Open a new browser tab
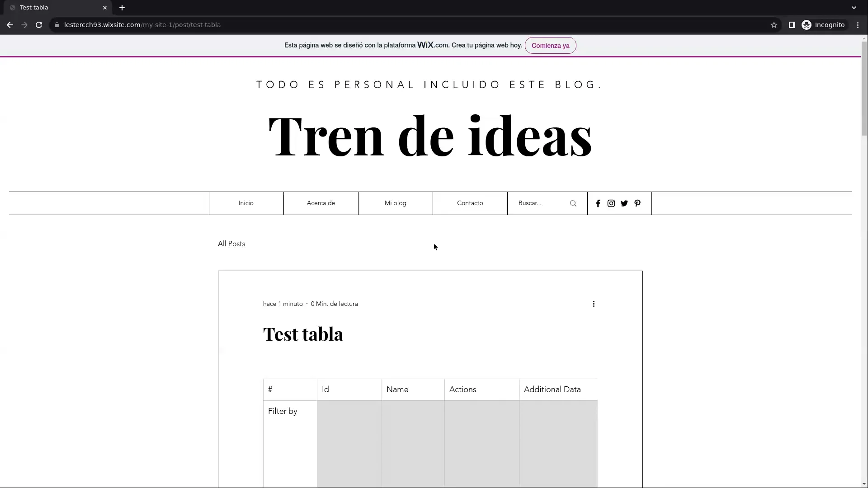868x488 pixels. click(x=122, y=8)
